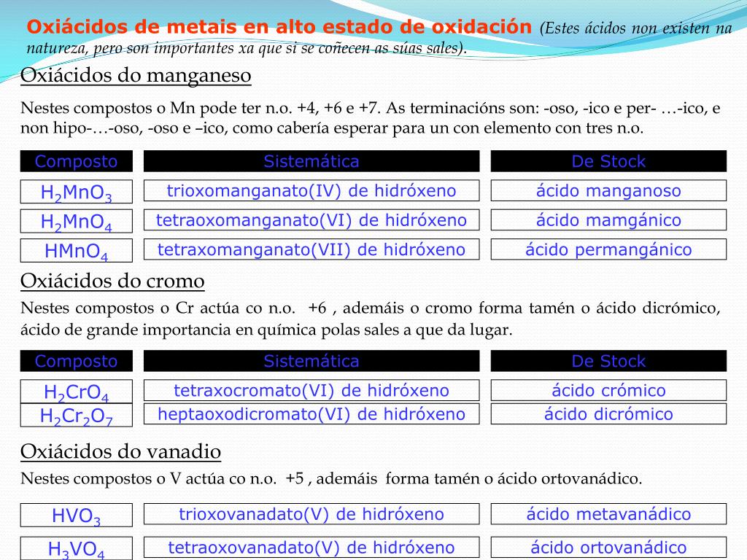Click the HMnO4 formula cell

(76, 251)
